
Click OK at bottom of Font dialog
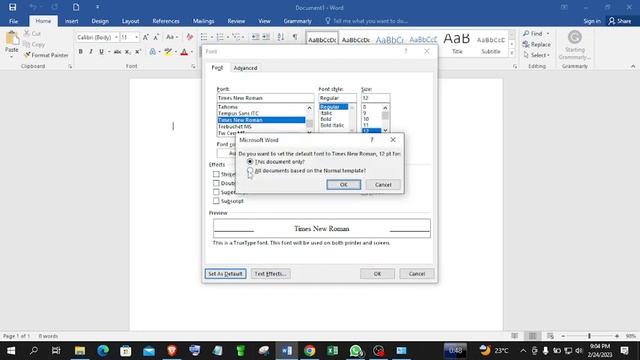coord(377,273)
